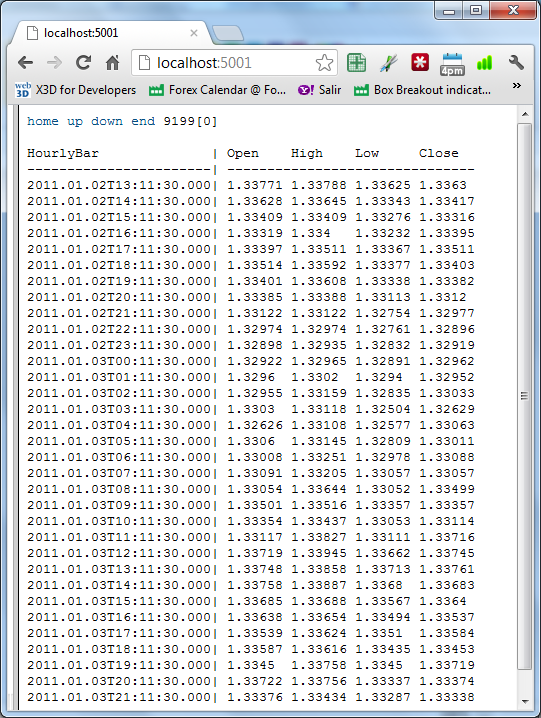Click the Open column header
This screenshot has width=541, height=718.
(x=243, y=154)
